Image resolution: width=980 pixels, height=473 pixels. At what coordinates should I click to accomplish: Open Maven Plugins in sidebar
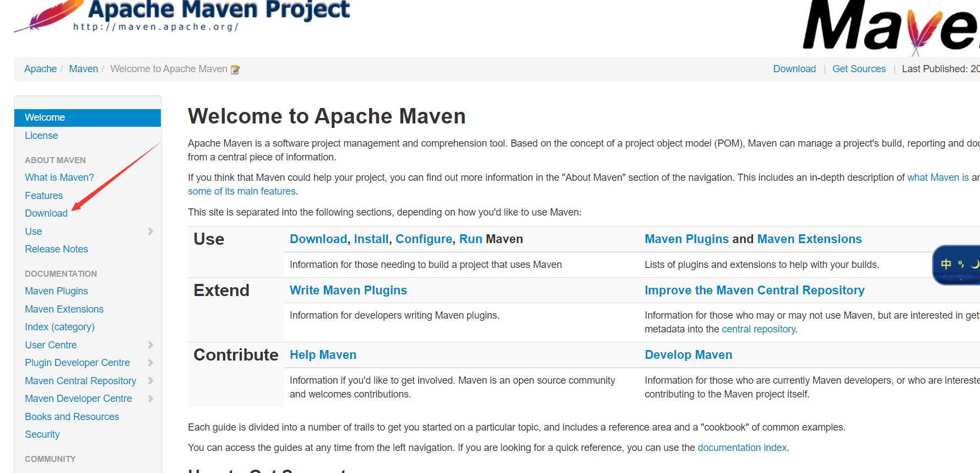click(57, 291)
